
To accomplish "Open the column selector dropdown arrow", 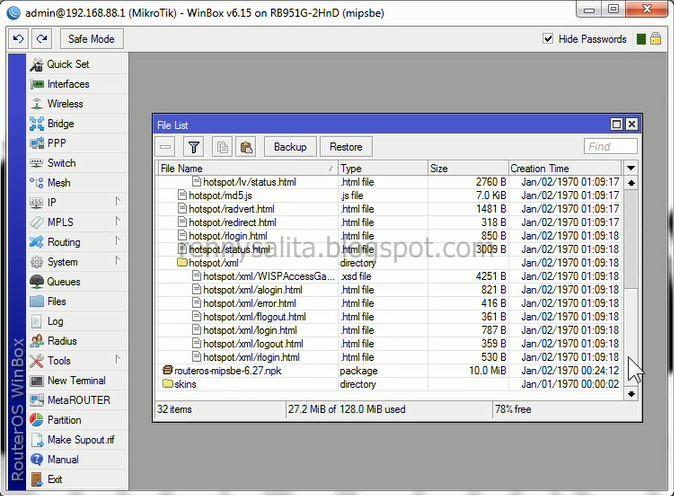I will 631,168.
